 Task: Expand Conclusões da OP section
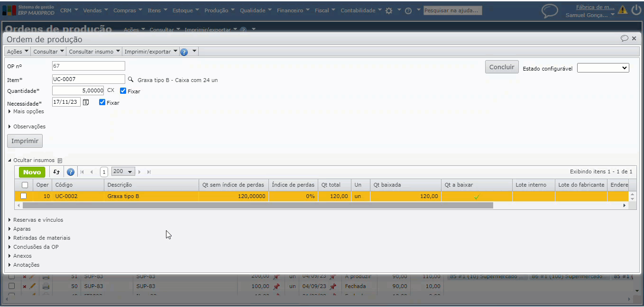(33, 247)
